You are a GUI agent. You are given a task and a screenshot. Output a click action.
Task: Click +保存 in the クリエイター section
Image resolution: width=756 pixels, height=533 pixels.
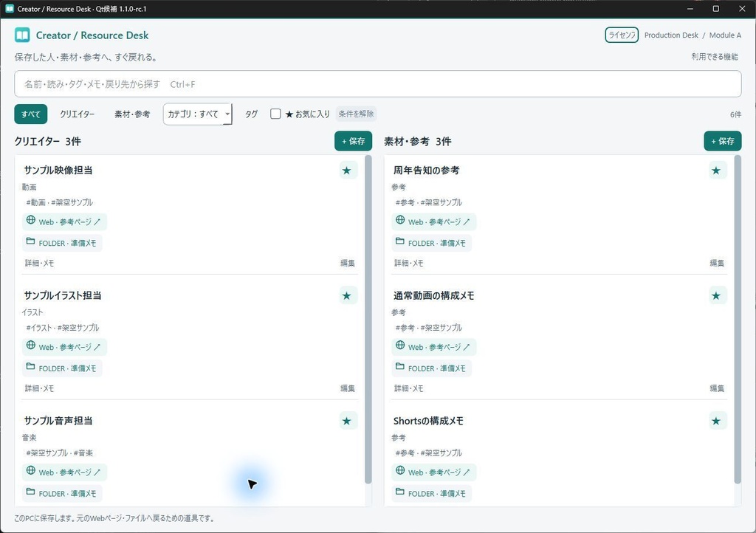[x=354, y=141]
